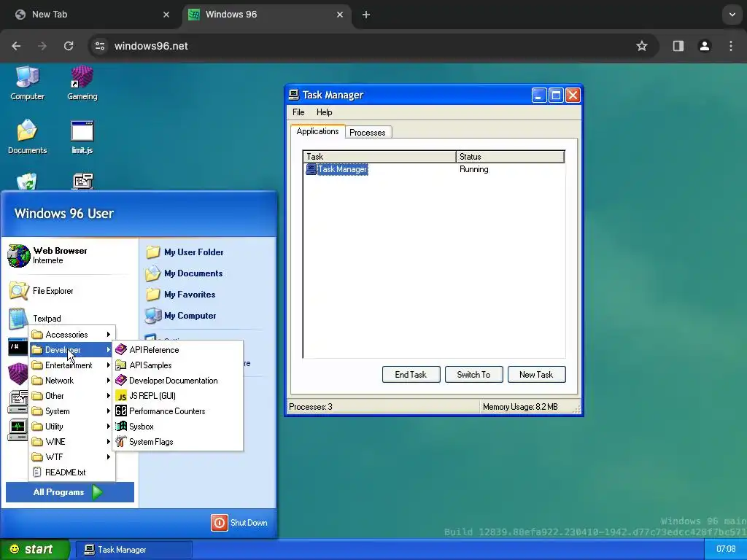
Task: Switch to the New Tab browser tab
Action: tap(90, 15)
